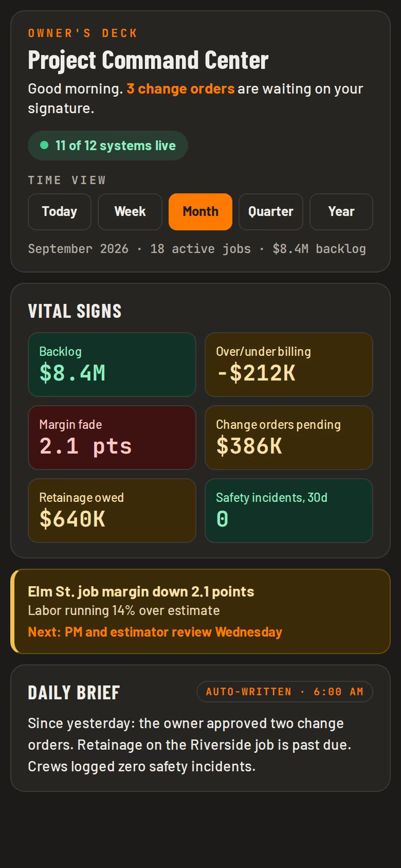This screenshot has height=868, width=401.
Task: Select the Margin fade tile
Action: pos(112,438)
